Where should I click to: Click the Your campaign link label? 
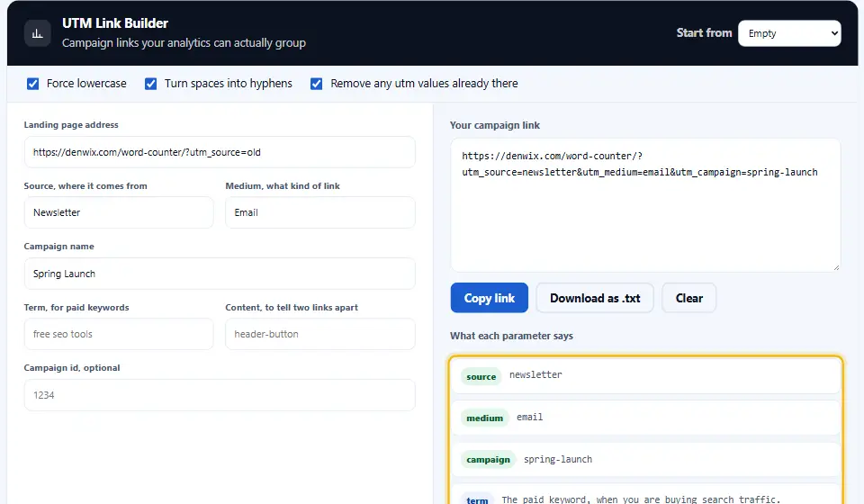click(x=495, y=125)
